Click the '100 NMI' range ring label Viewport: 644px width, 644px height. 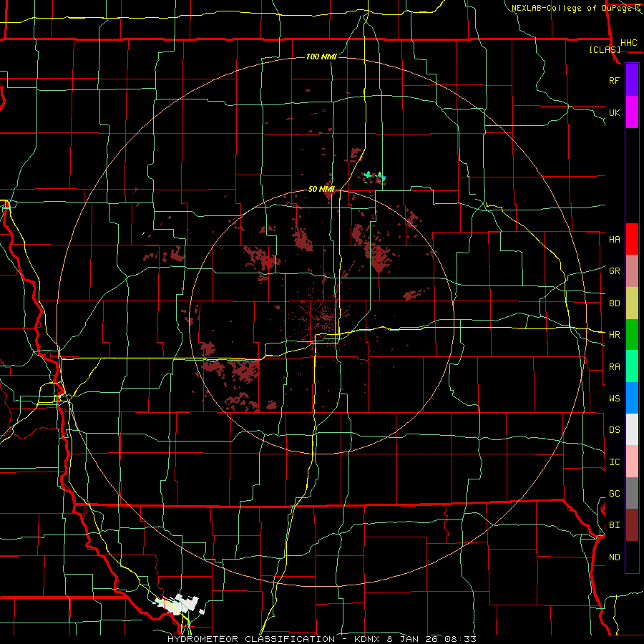321,57
